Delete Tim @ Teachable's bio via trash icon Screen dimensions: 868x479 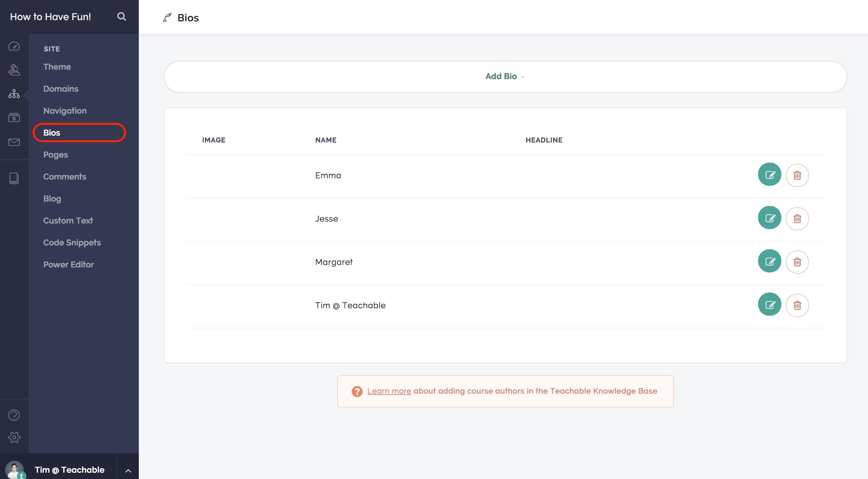(x=798, y=305)
